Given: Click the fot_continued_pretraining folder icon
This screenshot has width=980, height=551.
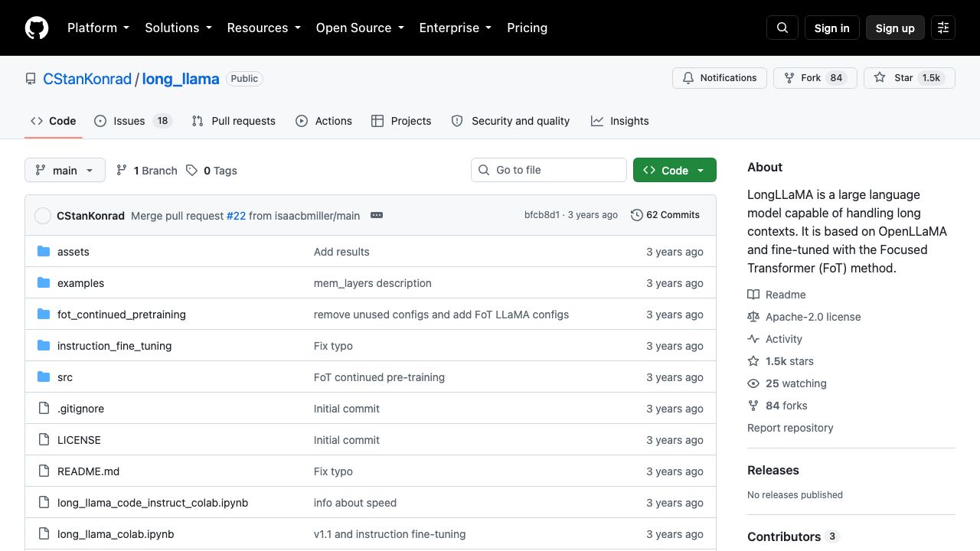Looking at the screenshot, I should pos(44,315).
